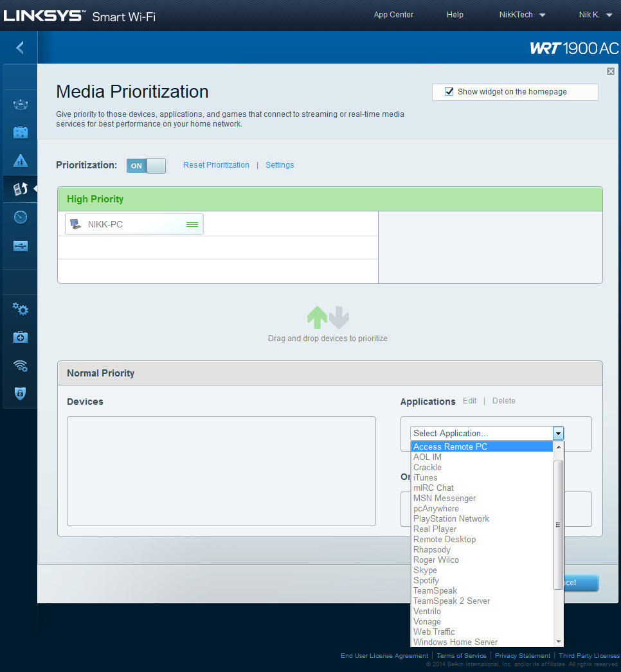Open the Speed Test gauge icon
The image size is (621, 672).
pyautogui.click(x=20, y=217)
